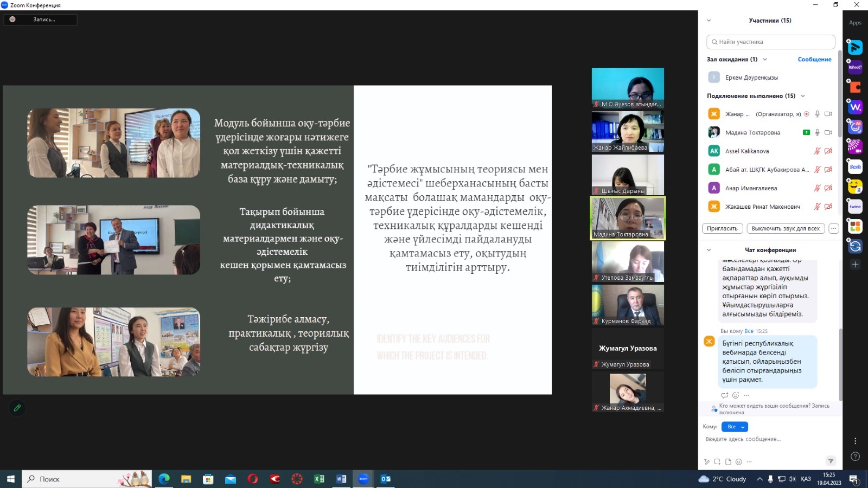
Task: Add emoji reaction to last chat message
Action: tap(736, 395)
